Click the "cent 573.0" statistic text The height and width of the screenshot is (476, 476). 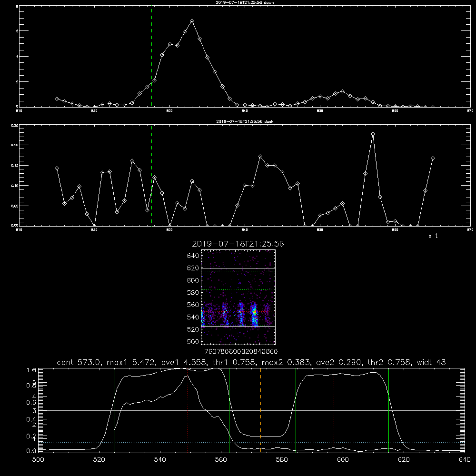tap(79, 362)
